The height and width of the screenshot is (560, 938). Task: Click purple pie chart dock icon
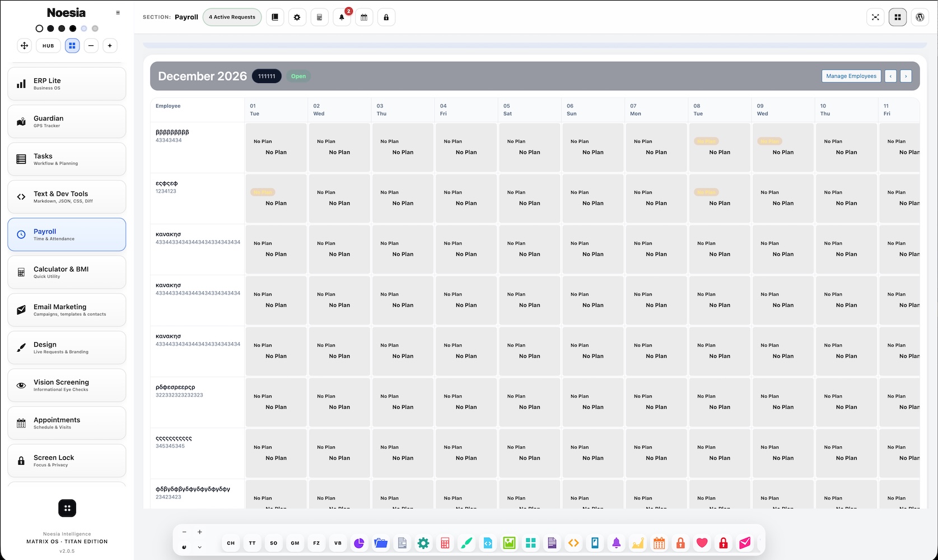click(360, 543)
